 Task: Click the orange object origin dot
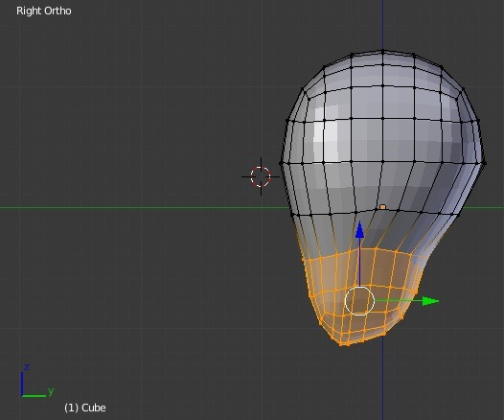click(x=382, y=207)
